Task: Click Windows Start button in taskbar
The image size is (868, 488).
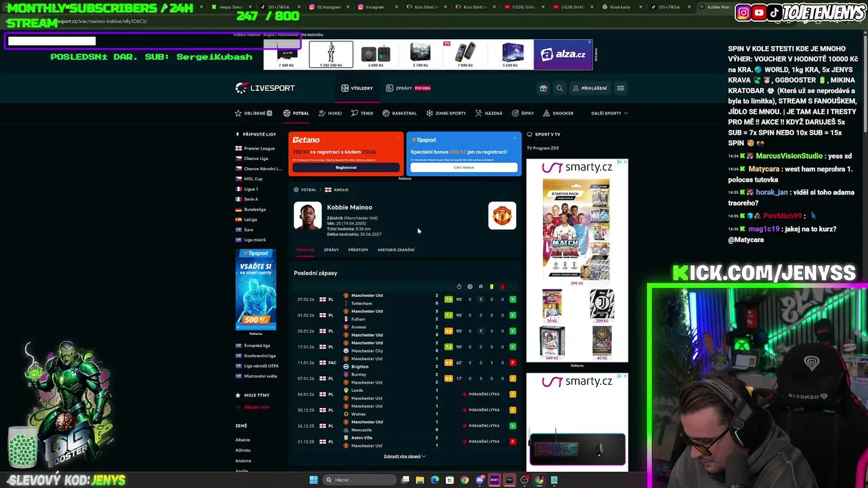Action: 313,480
